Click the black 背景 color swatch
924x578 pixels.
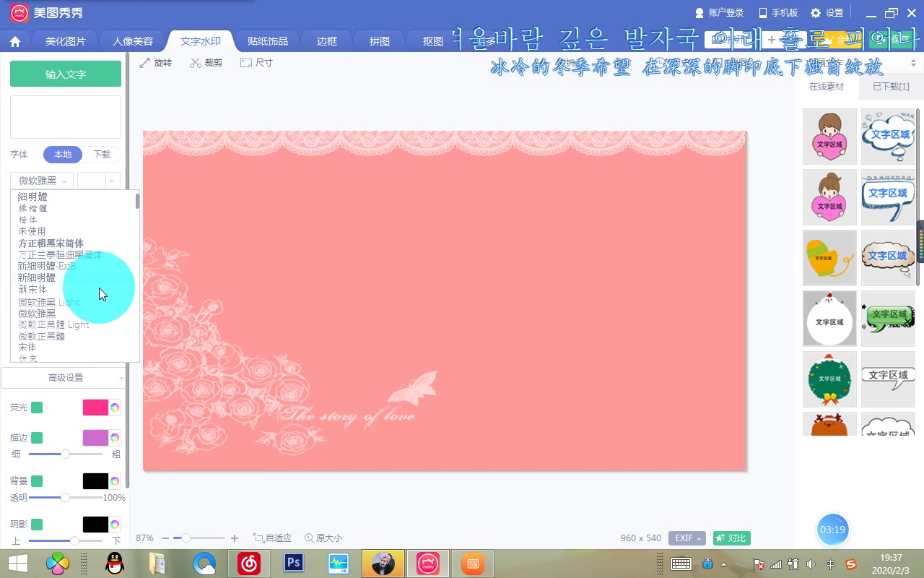coord(95,481)
